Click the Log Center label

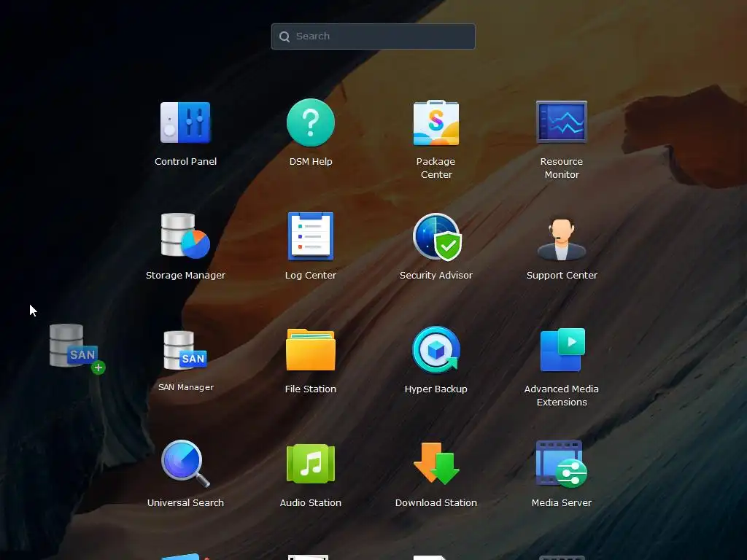point(311,275)
